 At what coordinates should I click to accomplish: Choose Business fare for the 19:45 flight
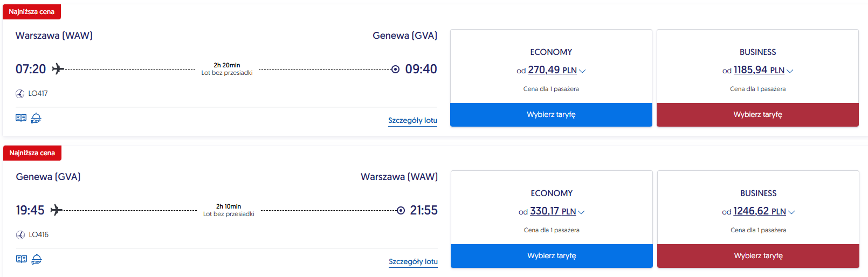[758, 256]
